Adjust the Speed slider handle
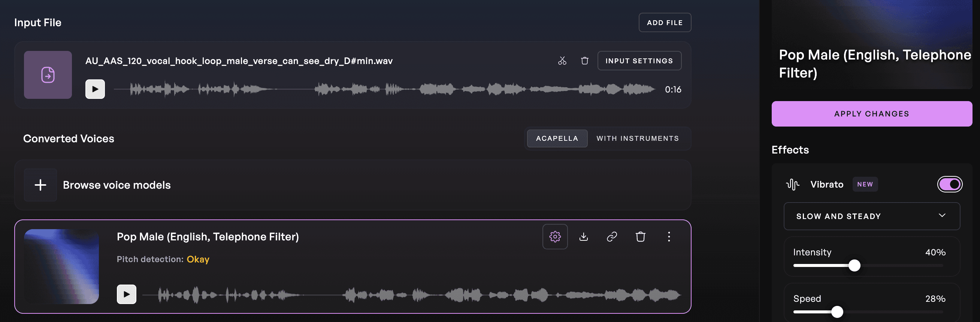This screenshot has height=322, width=980. (x=837, y=312)
